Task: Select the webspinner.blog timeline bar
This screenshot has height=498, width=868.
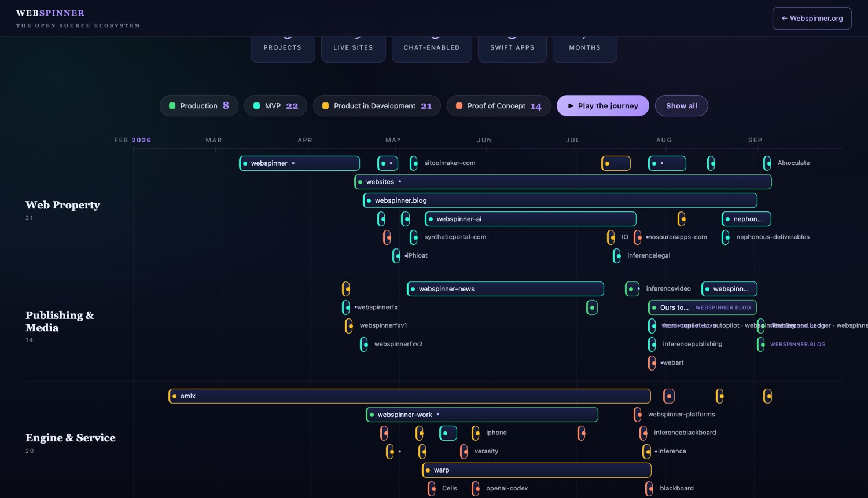Action: (560, 200)
